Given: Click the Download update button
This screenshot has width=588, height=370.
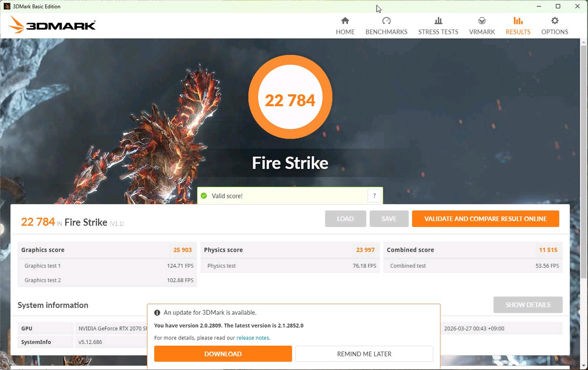Looking at the screenshot, I should (223, 354).
